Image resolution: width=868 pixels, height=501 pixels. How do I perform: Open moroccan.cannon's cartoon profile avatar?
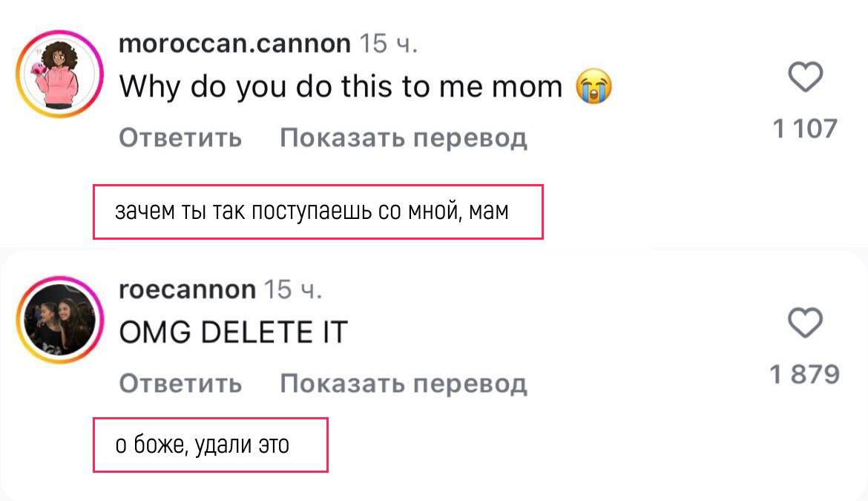[59, 73]
